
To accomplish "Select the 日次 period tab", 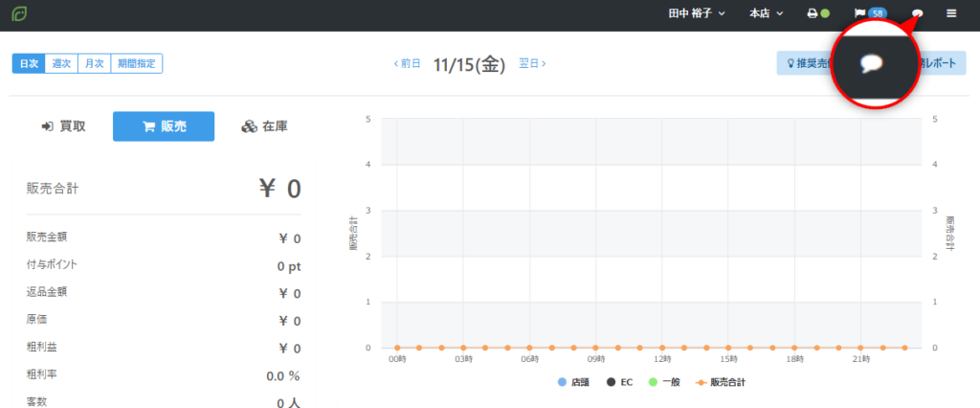I will click(29, 63).
